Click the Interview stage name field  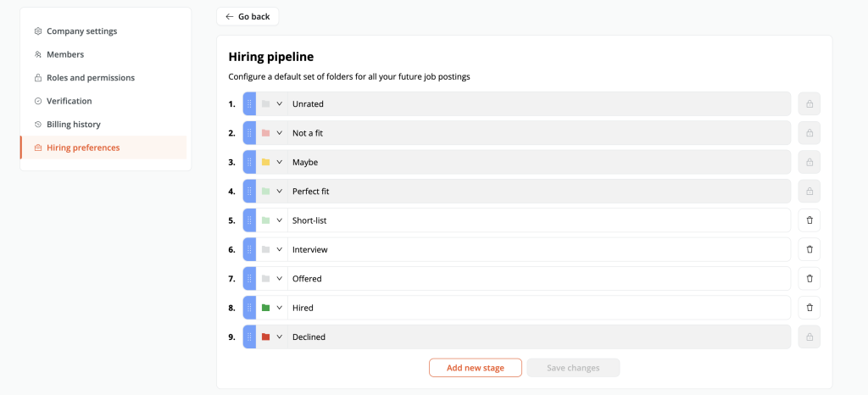(538, 249)
